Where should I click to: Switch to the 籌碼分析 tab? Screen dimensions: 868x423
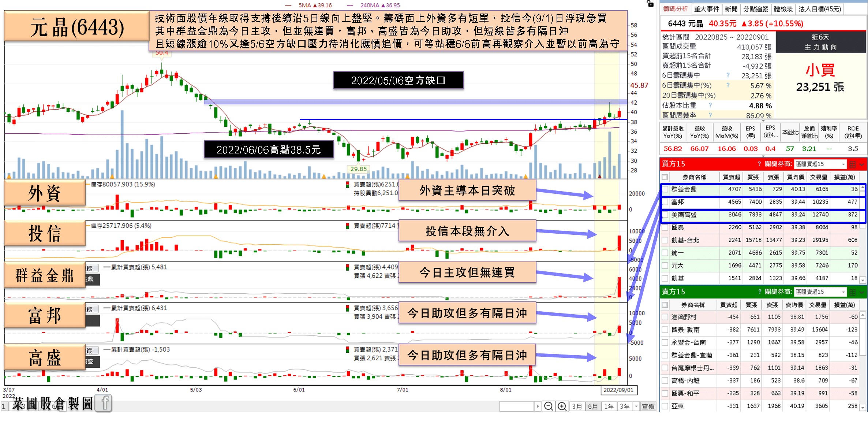click(x=676, y=9)
